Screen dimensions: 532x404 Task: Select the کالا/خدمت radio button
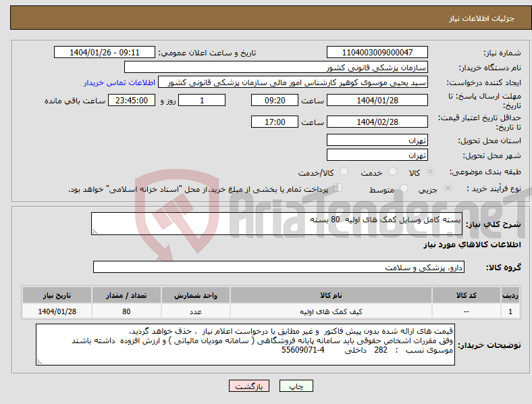click(344, 172)
